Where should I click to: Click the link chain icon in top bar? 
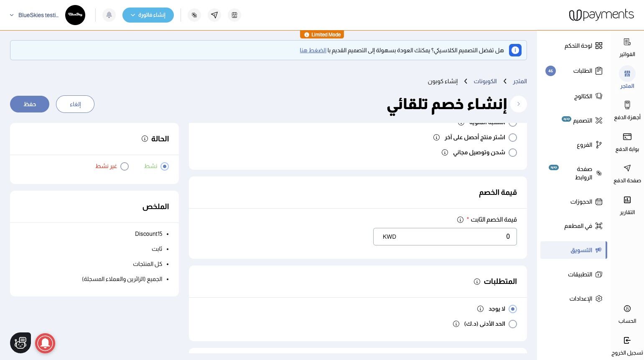(x=194, y=15)
